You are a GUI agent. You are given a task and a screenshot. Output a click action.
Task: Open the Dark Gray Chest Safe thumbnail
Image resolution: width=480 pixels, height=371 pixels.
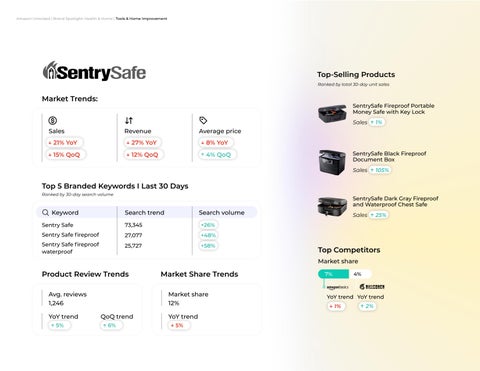(332, 206)
